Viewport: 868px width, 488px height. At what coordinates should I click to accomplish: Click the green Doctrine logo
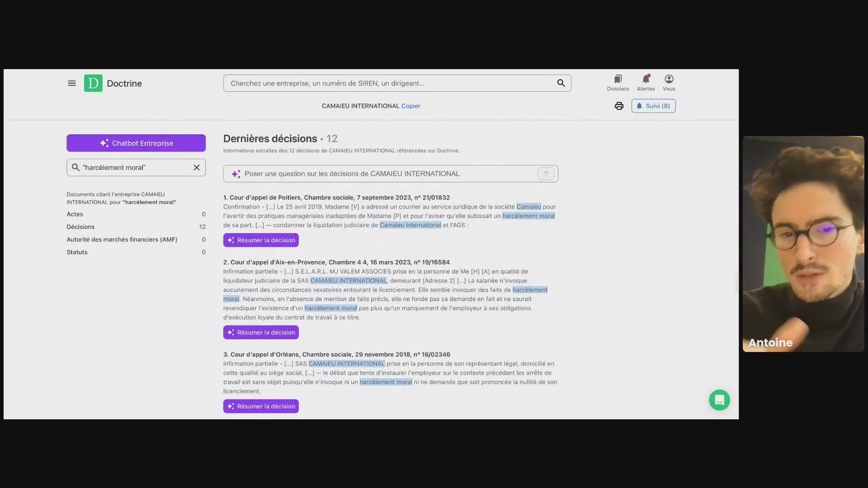(93, 83)
